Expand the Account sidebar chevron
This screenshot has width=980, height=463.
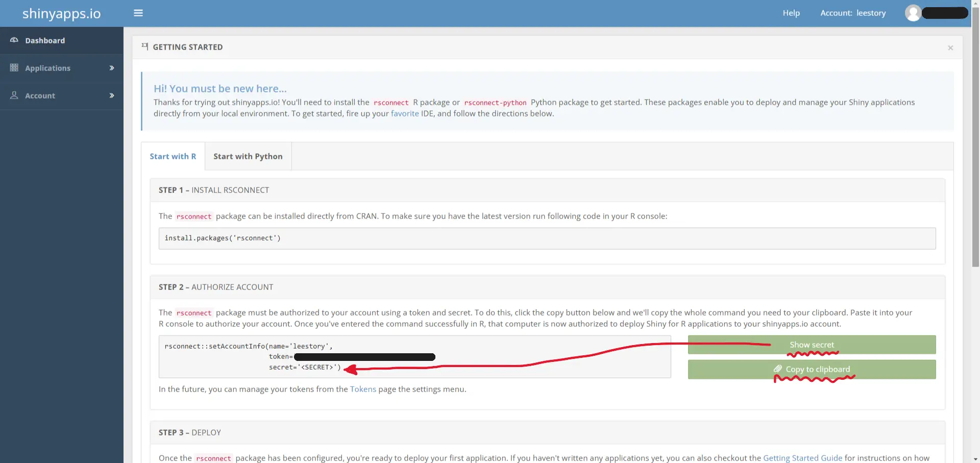[x=111, y=95]
